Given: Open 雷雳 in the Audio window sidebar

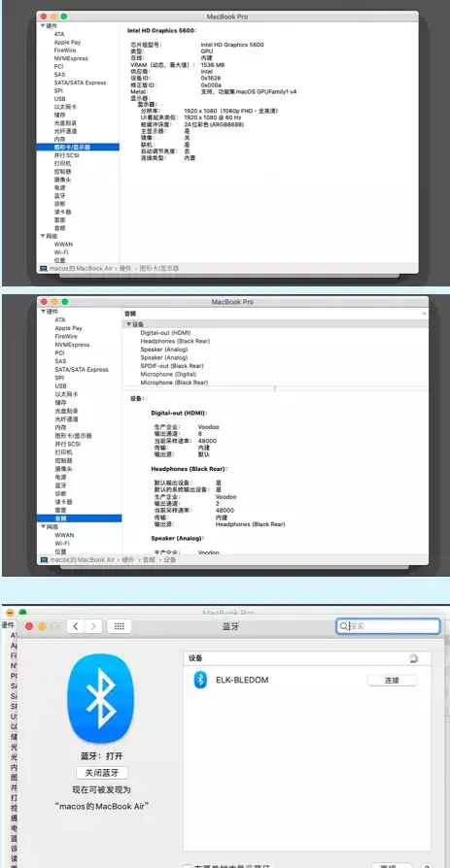Looking at the screenshot, I should (60, 510).
